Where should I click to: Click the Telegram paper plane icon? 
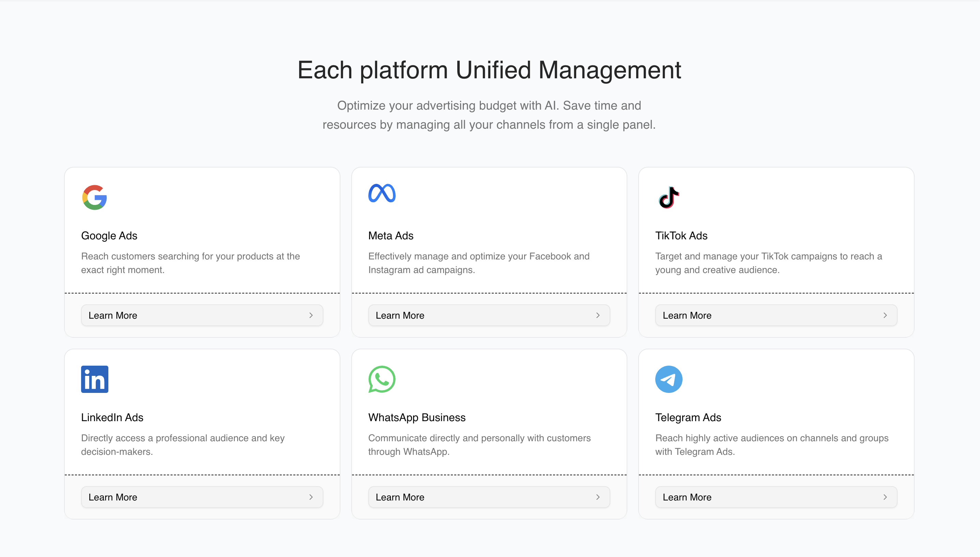669,379
